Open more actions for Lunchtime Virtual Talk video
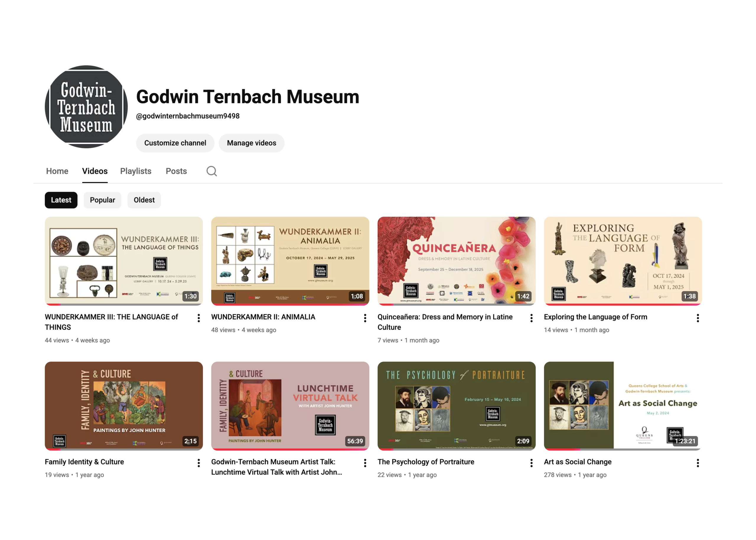 (x=365, y=463)
